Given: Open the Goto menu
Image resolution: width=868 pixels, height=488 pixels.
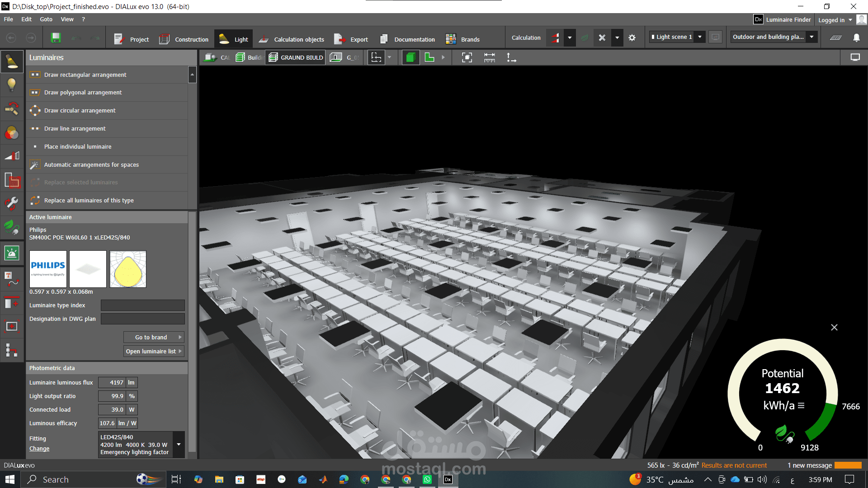Looking at the screenshot, I should [46, 19].
